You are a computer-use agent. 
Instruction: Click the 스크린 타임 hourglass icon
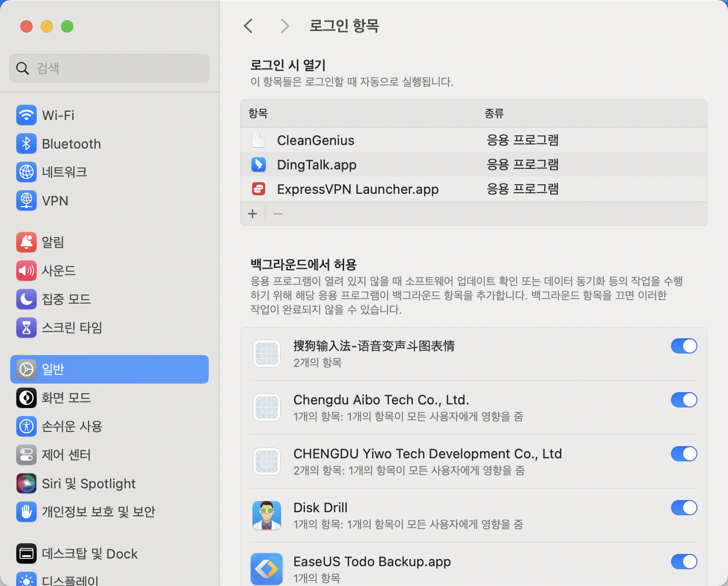[26, 328]
